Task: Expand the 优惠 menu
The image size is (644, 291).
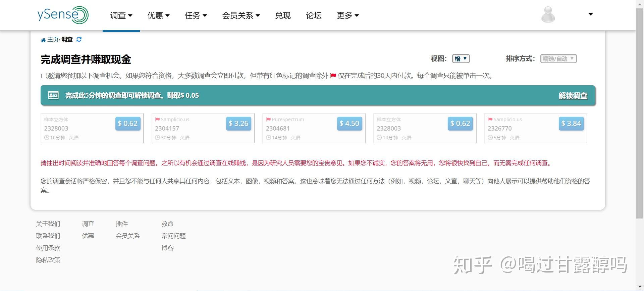Action: pos(158,15)
